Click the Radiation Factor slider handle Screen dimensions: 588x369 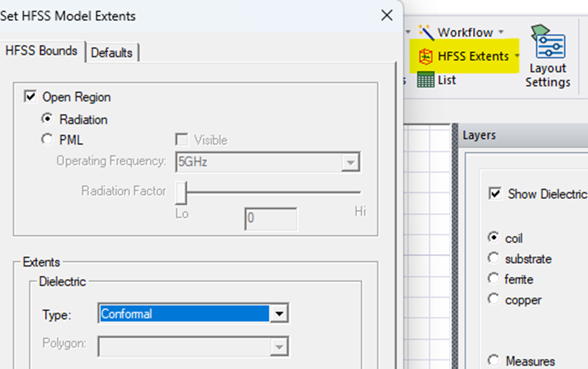pyautogui.click(x=181, y=192)
